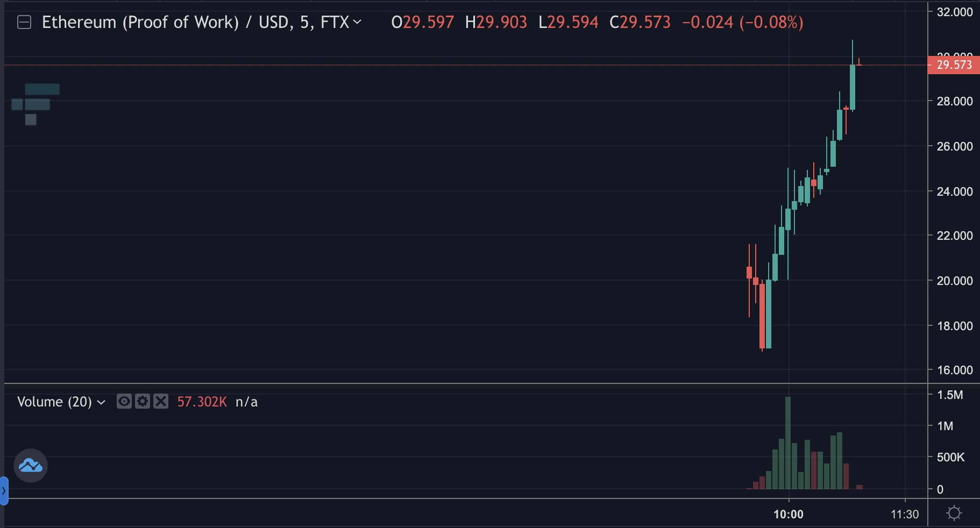Screen dimensions: 980x528
Task: Click the FTX watermark logo
Action: (35, 104)
